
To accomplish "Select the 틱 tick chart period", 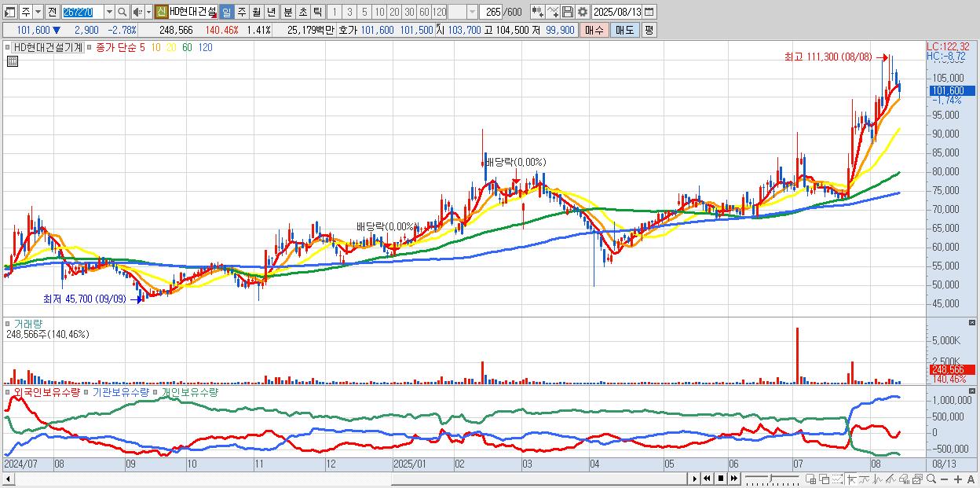I will (316, 12).
